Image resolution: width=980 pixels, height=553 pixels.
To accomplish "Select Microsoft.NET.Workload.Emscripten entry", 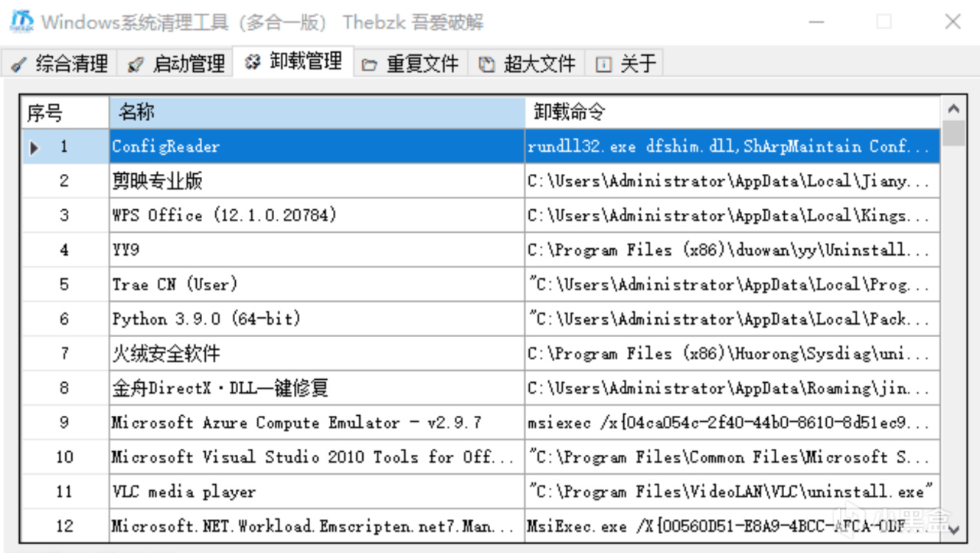I will 317,525.
